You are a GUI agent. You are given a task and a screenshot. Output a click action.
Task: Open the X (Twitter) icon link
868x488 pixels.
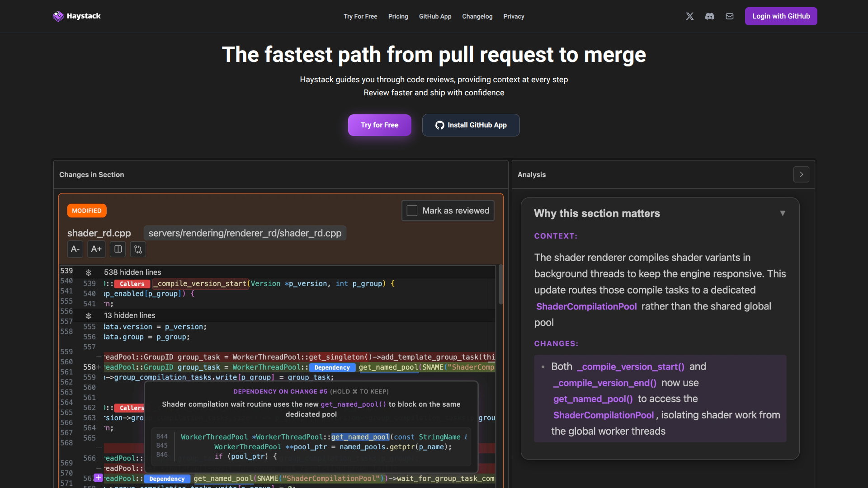point(689,16)
